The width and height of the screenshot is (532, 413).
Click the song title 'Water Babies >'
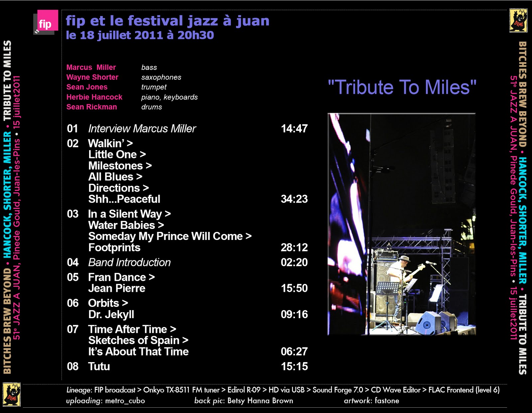pos(126,225)
